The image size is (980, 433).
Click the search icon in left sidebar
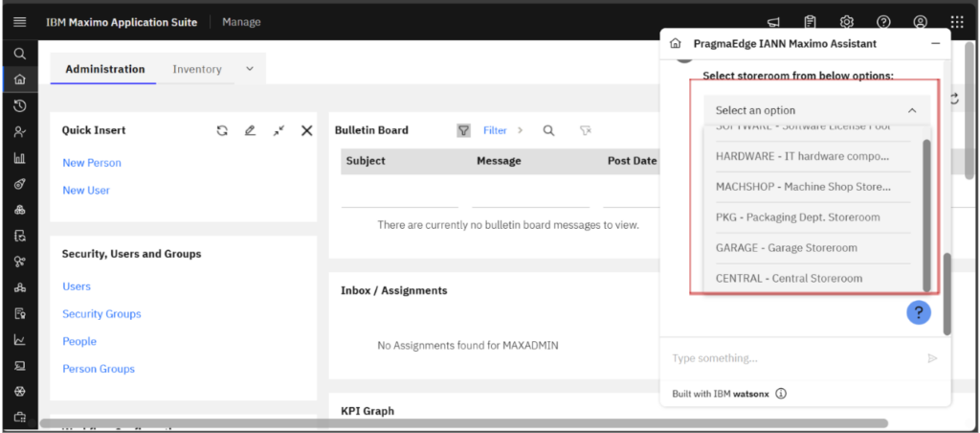point(19,54)
